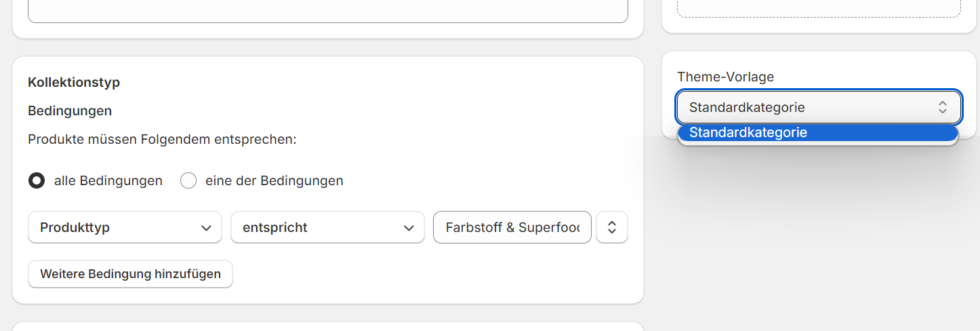Open the Produkttyp condition dropdown
The image size is (980, 331).
click(125, 228)
